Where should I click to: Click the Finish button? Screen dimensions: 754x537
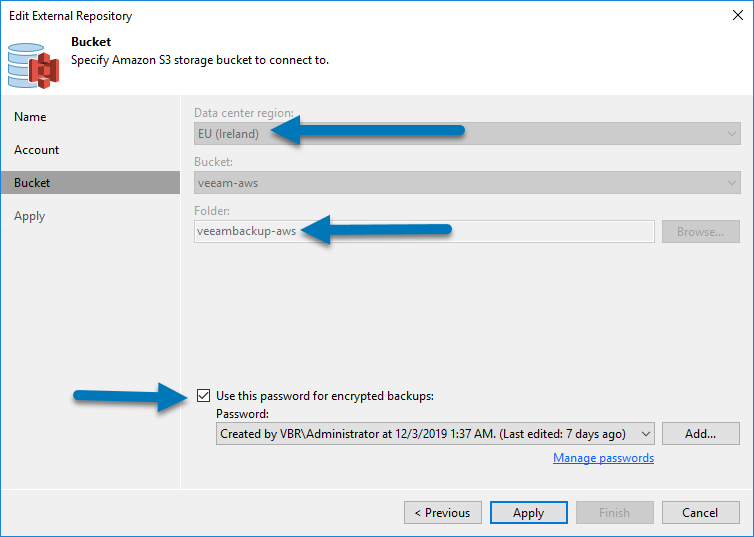(615, 513)
